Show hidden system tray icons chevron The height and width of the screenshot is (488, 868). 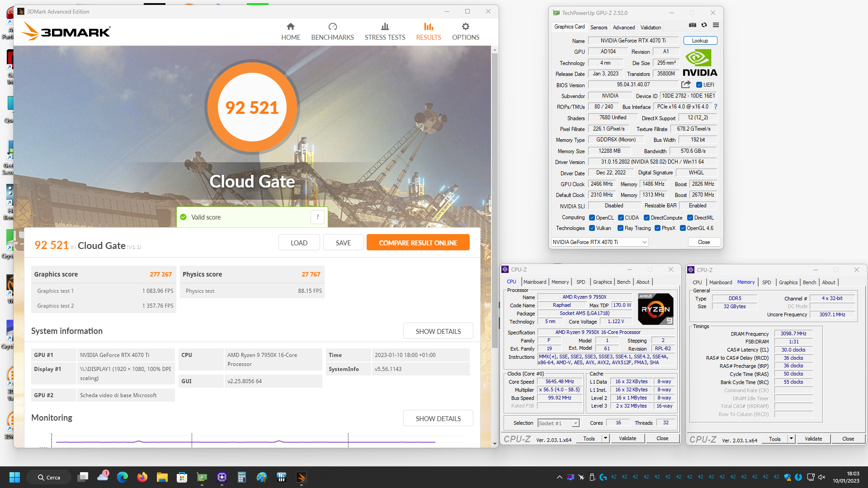pyautogui.click(x=559, y=477)
